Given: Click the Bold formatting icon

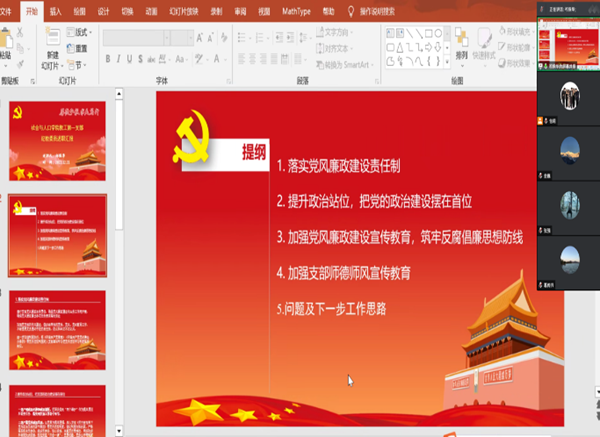Looking at the screenshot, I should (x=108, y=60).
